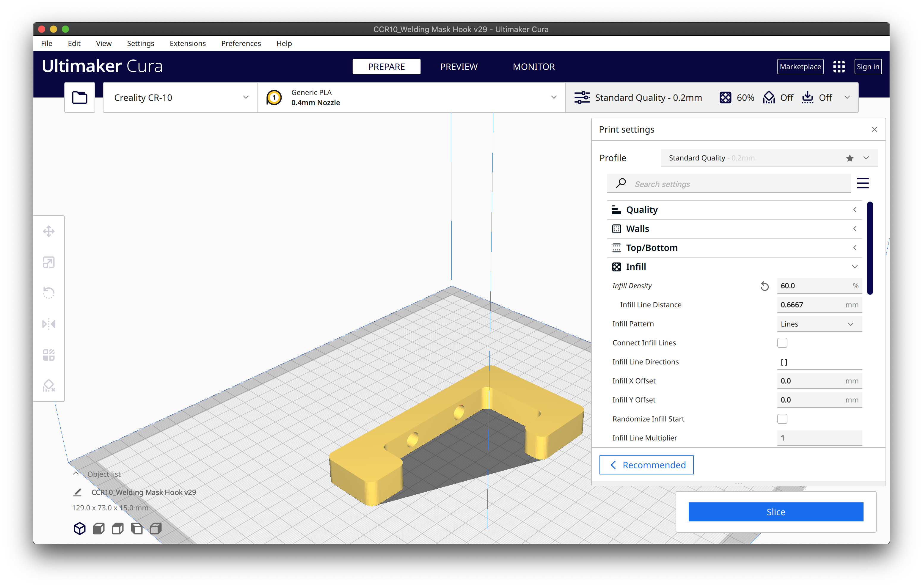Select the Mirror tool in the left toolbar

click(x=49, y=324)
